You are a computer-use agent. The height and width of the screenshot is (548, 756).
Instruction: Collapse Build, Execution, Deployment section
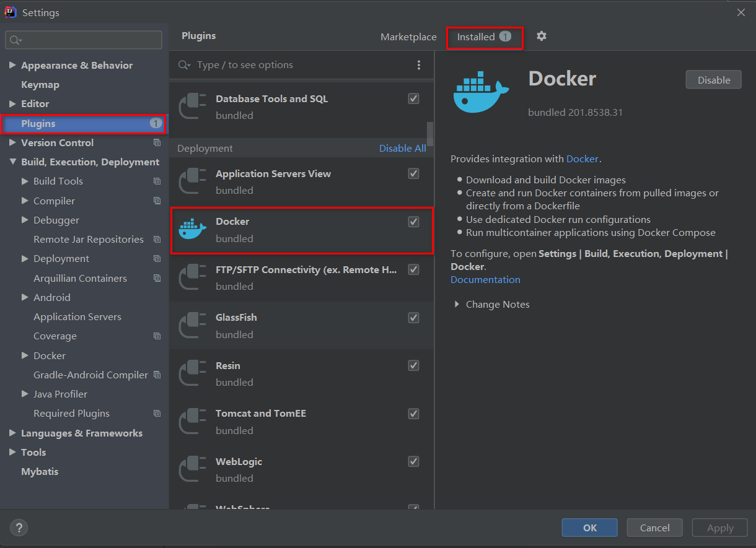[x=12, y=162]
